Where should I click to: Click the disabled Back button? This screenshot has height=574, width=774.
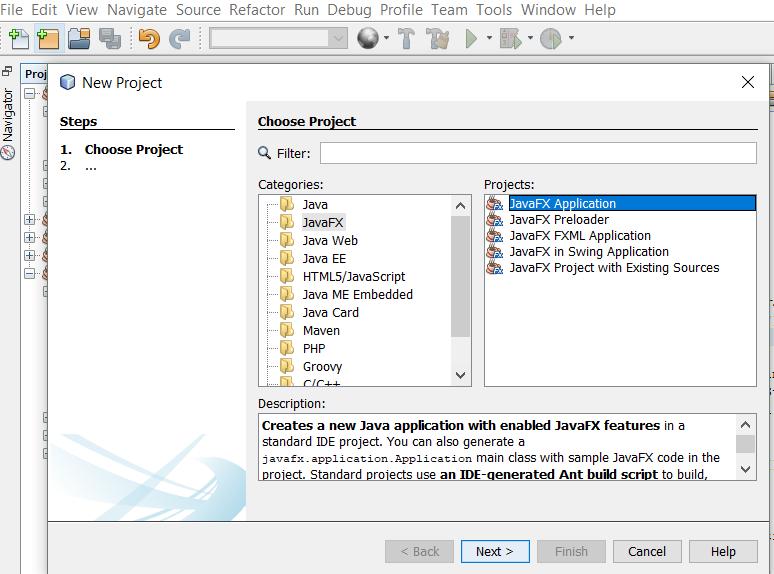[x=419, y=551]
